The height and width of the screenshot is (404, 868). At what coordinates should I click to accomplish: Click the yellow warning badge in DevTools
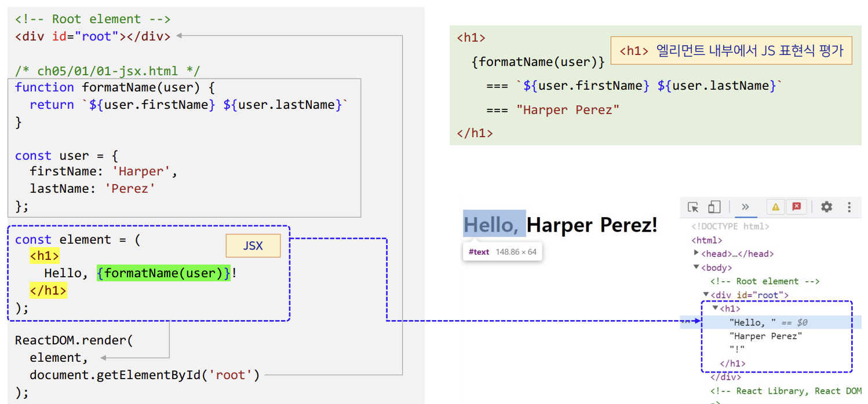tap(775, 207)
